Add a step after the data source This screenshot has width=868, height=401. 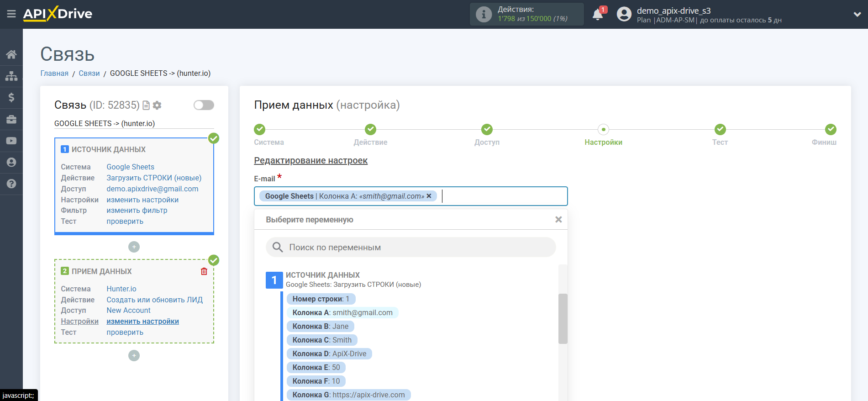(134, 247)
